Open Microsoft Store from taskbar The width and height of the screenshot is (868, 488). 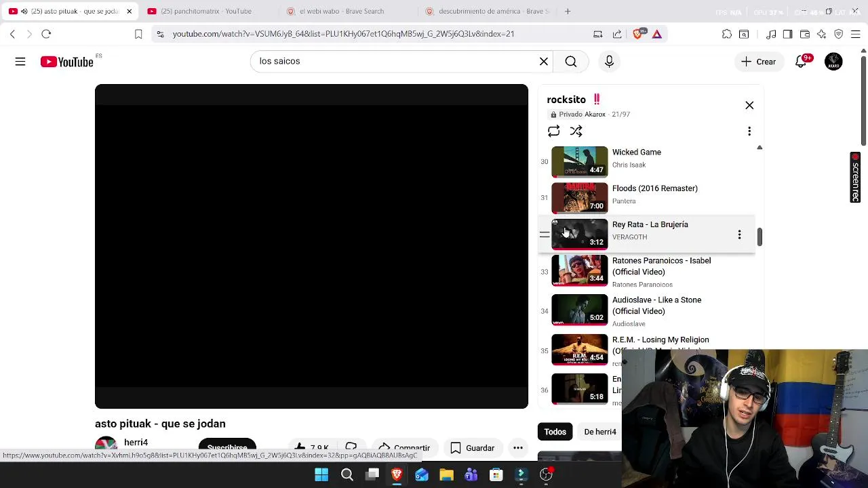click(x=496, y=475)
